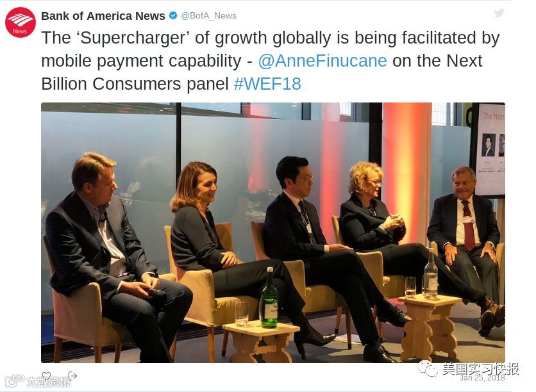The width and height of the screenshot is (536, 392).
Task: Like the tweet with the heart icon
Action: [47, 376]
